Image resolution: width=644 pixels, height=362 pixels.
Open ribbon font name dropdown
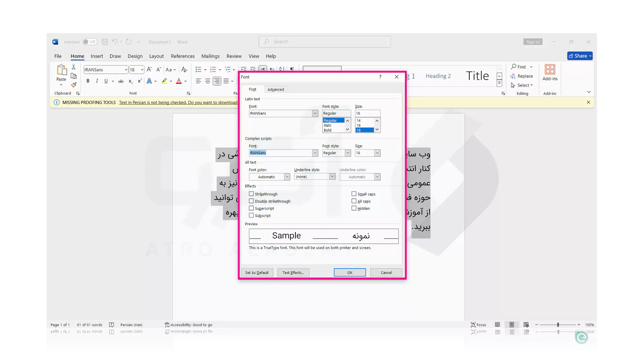[x=126, y=70]
